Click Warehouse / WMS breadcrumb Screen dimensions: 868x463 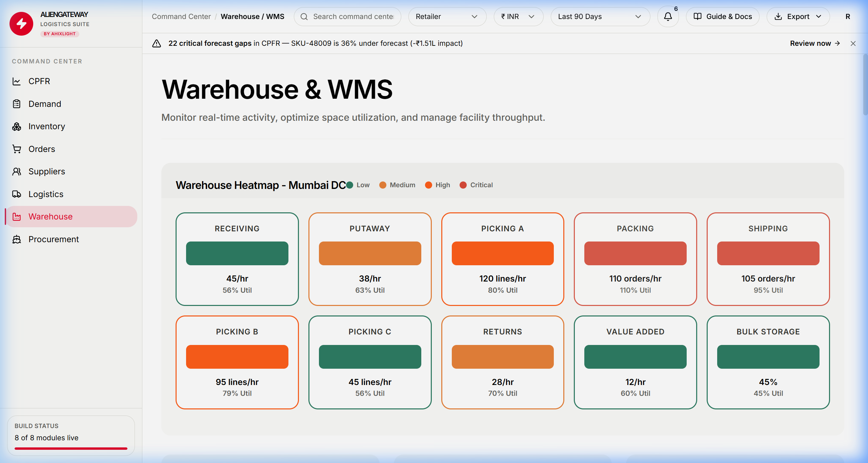[x=253, y=17]
